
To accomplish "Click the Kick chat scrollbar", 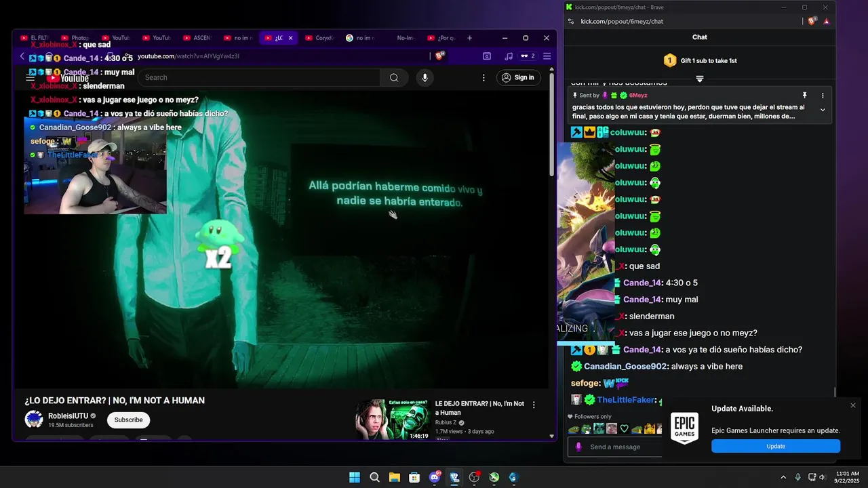I will pos(835,392).
